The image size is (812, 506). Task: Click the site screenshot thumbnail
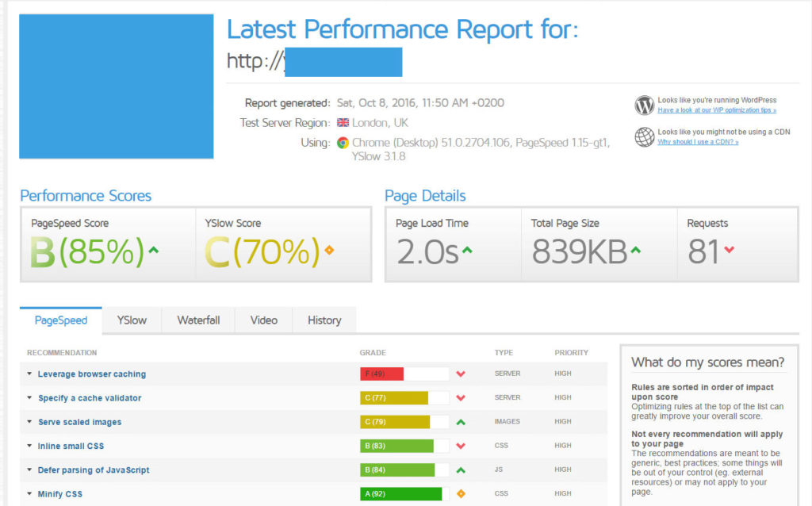(x=117, y=86)
